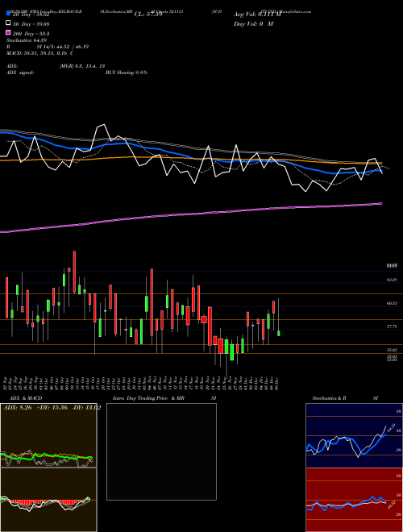Click the 63.28 price axis label
403x532 pixels.
[x=392, y=280]
